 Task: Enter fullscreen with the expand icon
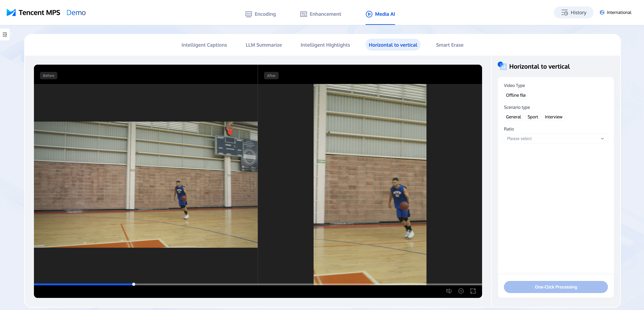[473, 291]
